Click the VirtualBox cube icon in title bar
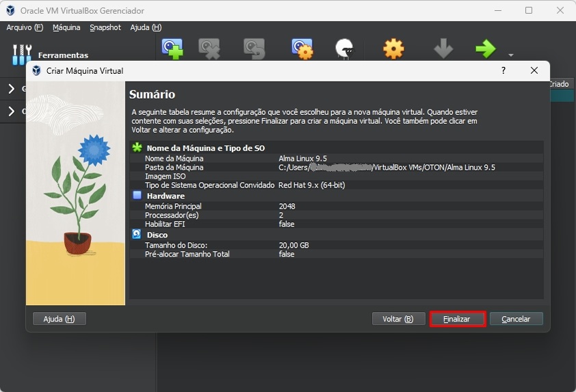Image resolution: width=576 pixels, height=392 pixels. click(11, 10)
